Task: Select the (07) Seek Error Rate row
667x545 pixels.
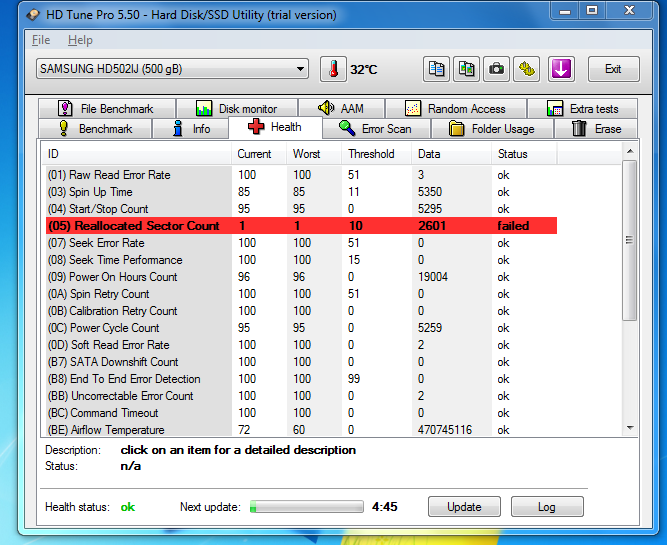Action: 301,243
